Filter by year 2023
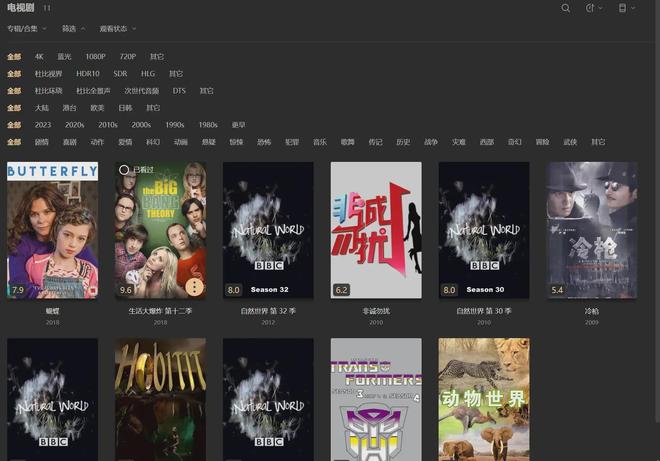 [x=43, y=125]
